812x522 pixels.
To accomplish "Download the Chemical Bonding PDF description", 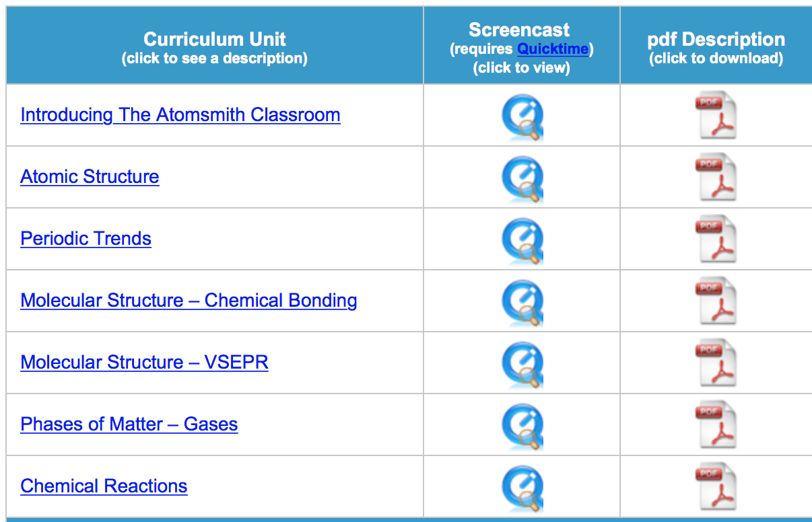I will click(716, 303).
